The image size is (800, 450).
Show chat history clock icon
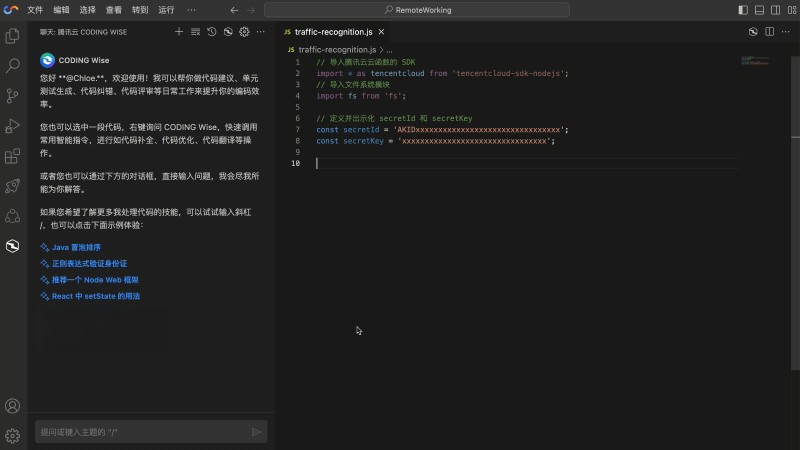212,32
